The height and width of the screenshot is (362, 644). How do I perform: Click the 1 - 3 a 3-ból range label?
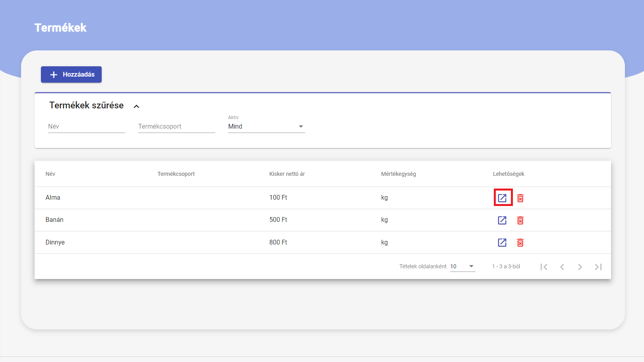506,266
